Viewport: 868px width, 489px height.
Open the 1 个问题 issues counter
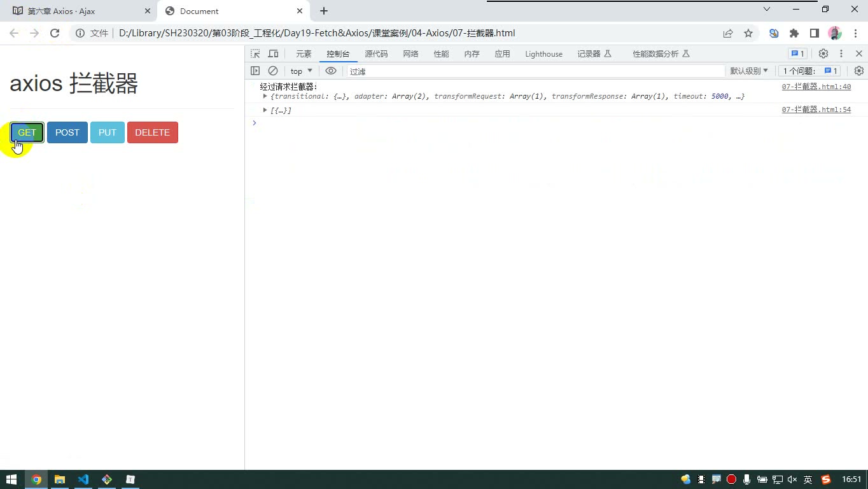811,71
